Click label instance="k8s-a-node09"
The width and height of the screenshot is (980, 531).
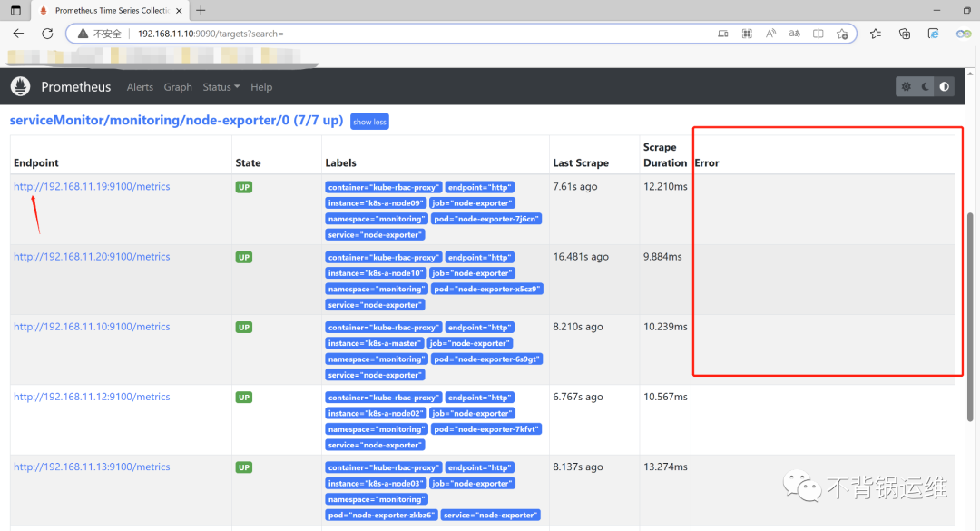[x=377, y=203]
